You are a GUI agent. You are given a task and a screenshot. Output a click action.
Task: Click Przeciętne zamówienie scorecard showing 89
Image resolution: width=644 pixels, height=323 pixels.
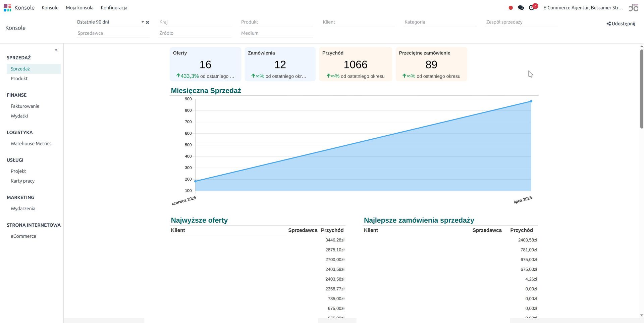[431, 64]
